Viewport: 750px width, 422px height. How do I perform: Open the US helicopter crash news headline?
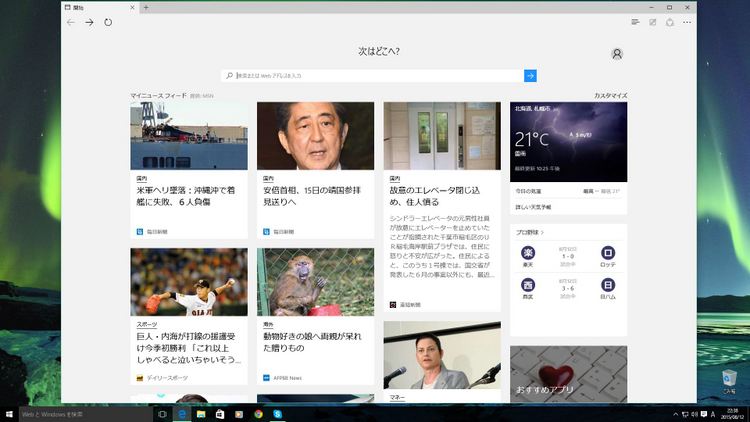pos(186,196)
